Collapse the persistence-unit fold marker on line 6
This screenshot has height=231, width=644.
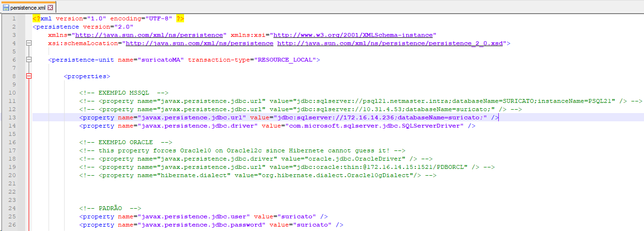pyautogui.click(x=28, y=60)
